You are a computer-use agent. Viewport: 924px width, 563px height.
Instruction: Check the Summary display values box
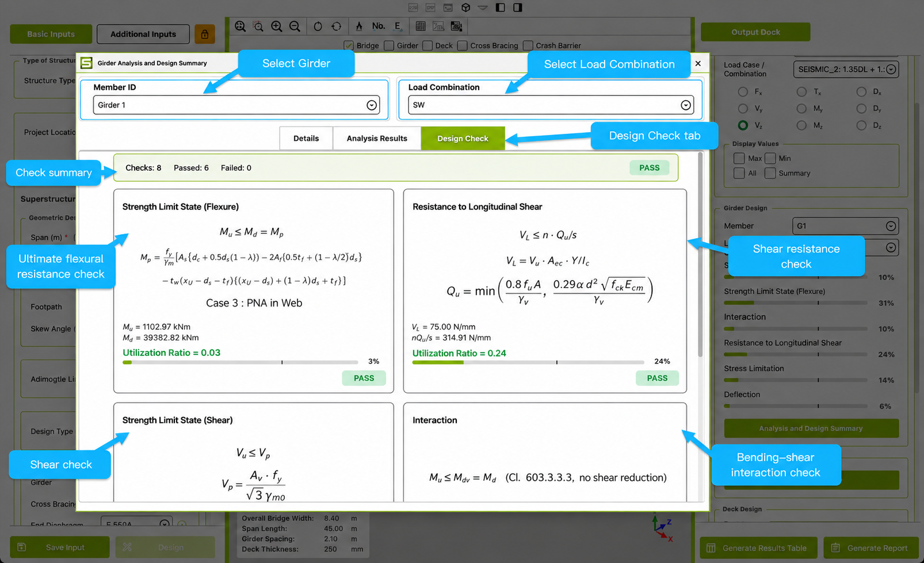(x=770, y=173)
